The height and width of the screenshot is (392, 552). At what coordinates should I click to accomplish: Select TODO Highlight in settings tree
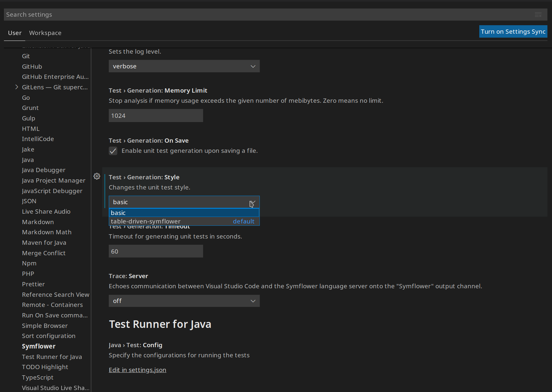pyautogui.click(x=45, y=367)
